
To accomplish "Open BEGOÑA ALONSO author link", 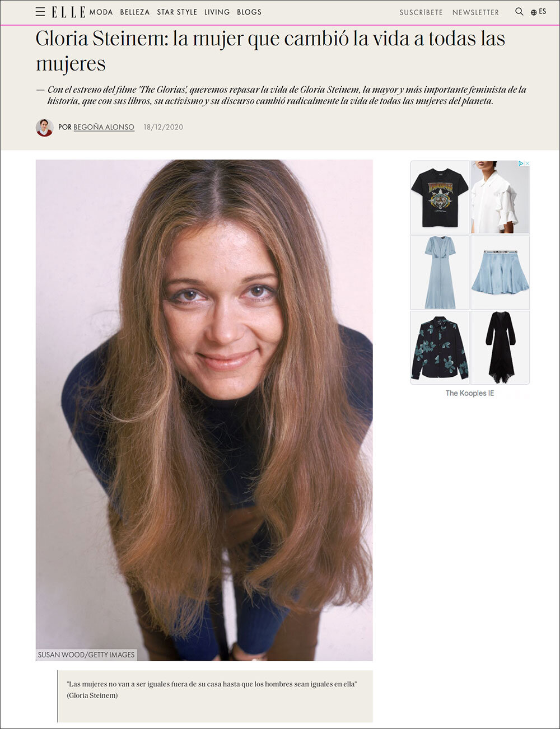I will [x=104, y=127].
